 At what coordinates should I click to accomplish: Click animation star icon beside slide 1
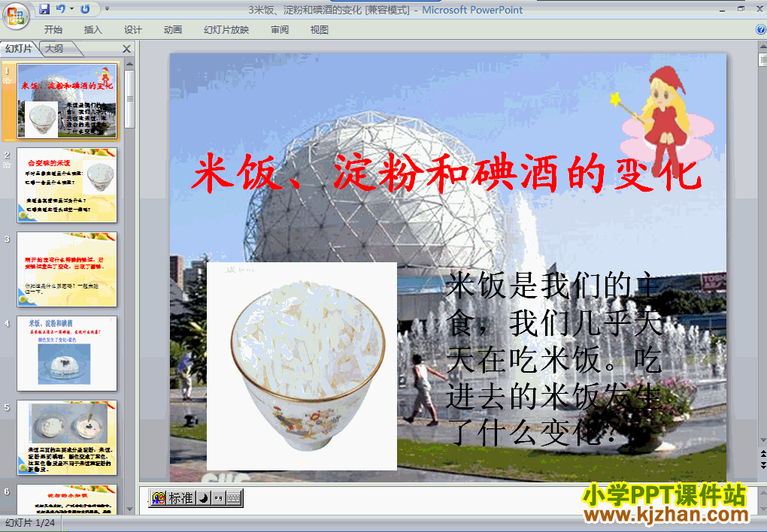[7, 81]
